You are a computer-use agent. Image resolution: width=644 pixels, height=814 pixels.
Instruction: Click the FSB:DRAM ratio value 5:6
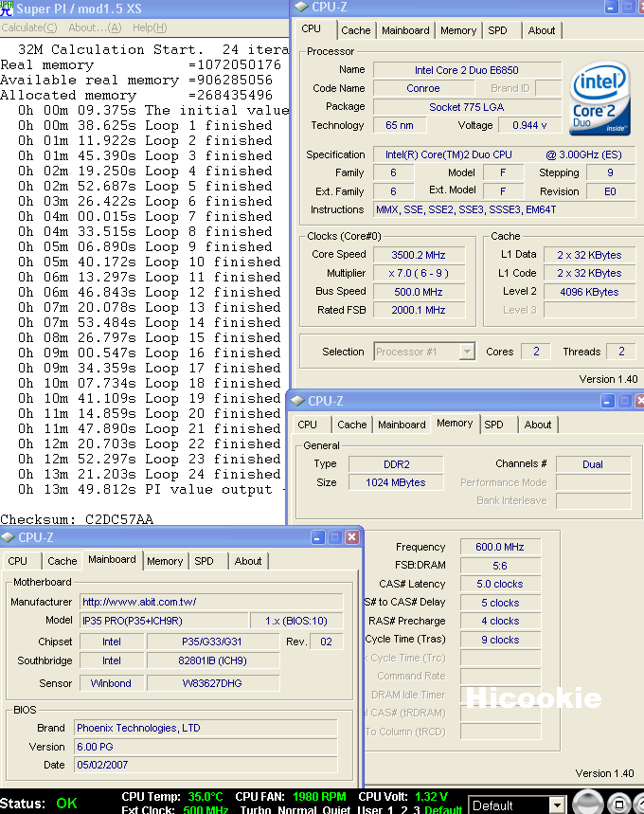500,566
